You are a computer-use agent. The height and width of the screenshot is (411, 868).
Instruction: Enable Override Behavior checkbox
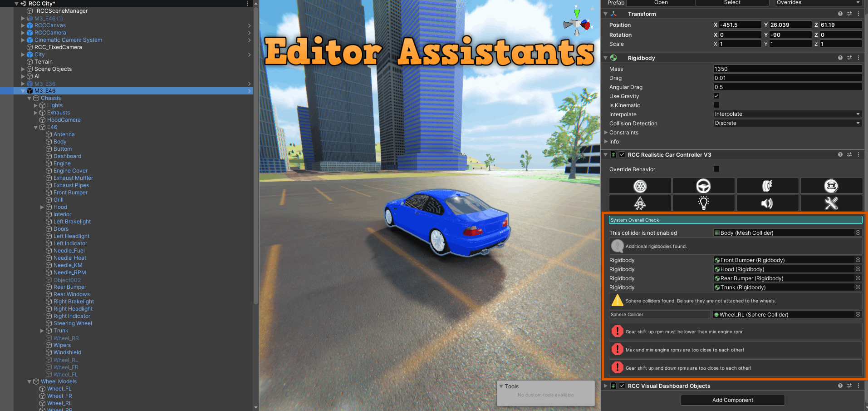716,169
